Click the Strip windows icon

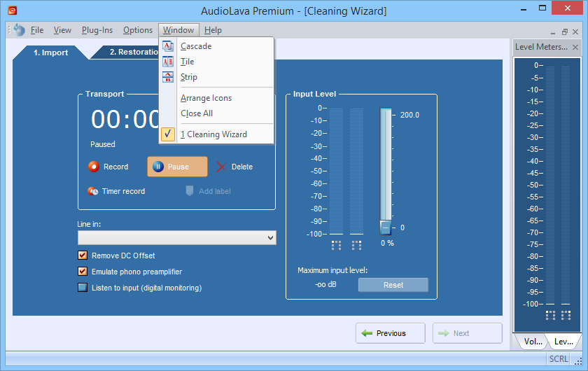[167, 77]
